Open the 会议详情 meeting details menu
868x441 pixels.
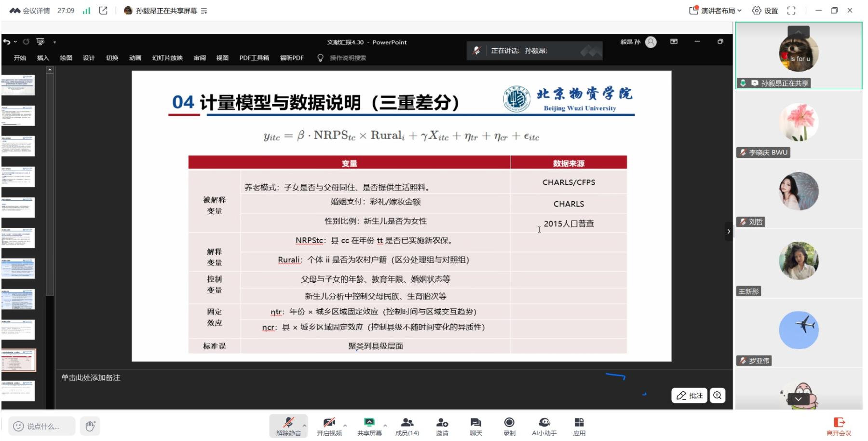pos(30,11)
